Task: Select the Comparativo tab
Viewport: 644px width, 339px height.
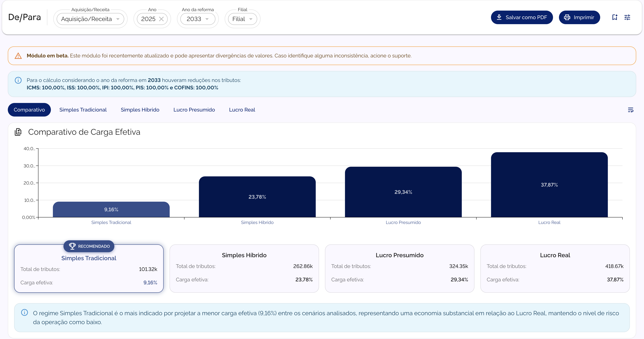Action: point(29,110)
